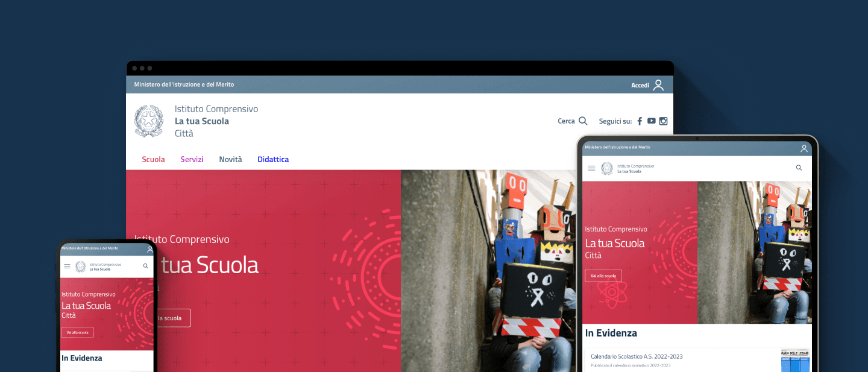This screenshot has height=372, width=868.
Task: Open the YouTube icon next to Seguici su
Action: point(652,121)
